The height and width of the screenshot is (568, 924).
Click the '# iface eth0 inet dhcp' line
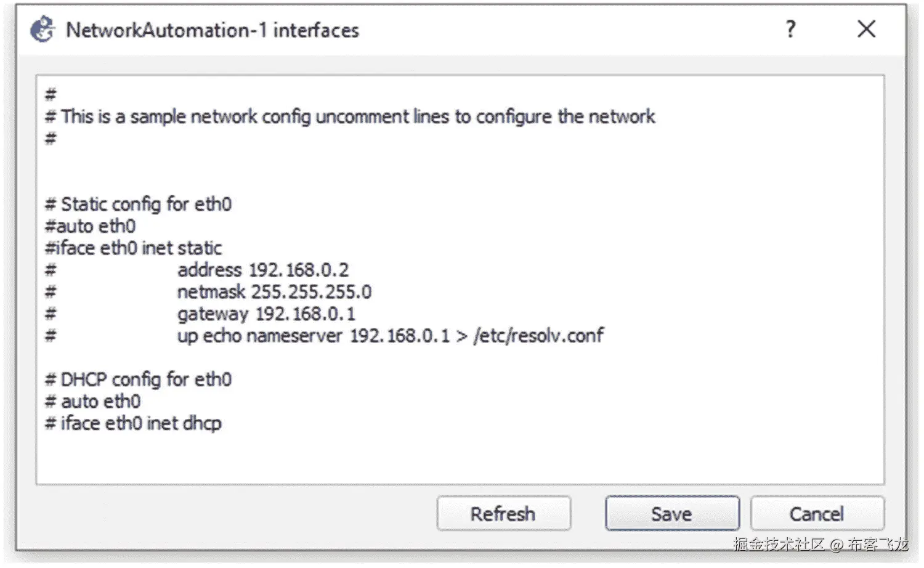(x=140, y=424)
